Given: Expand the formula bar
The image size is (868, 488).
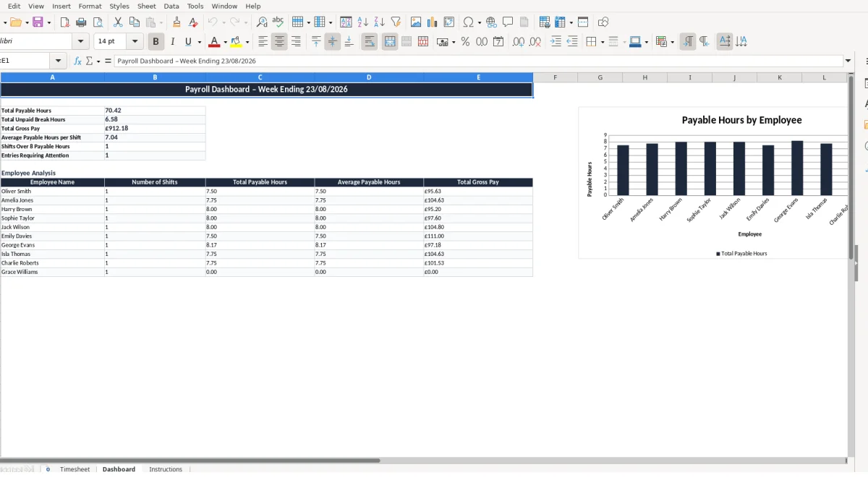Looking at the screenshot, I should [x=848, y=61].
